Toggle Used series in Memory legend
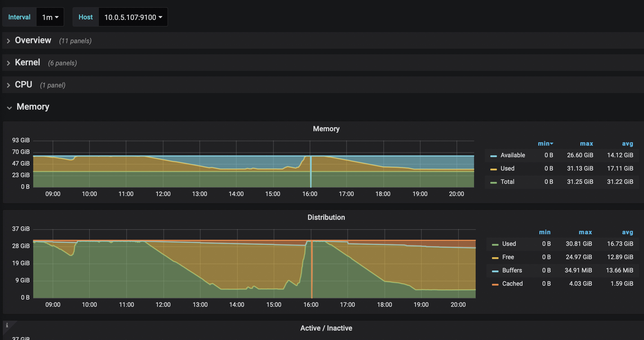Image resolution: width=644 pixels, height=340 pixels. [x=507, y=169]
